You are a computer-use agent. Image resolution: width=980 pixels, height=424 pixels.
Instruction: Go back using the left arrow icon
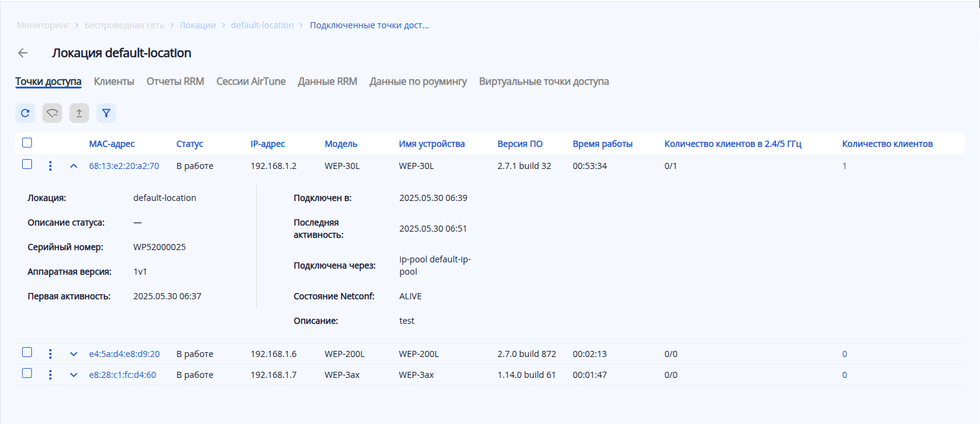tap(23, 53)
